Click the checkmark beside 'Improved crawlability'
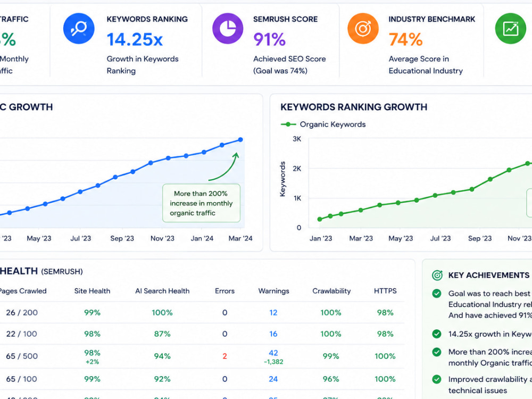 pos(437,379)
